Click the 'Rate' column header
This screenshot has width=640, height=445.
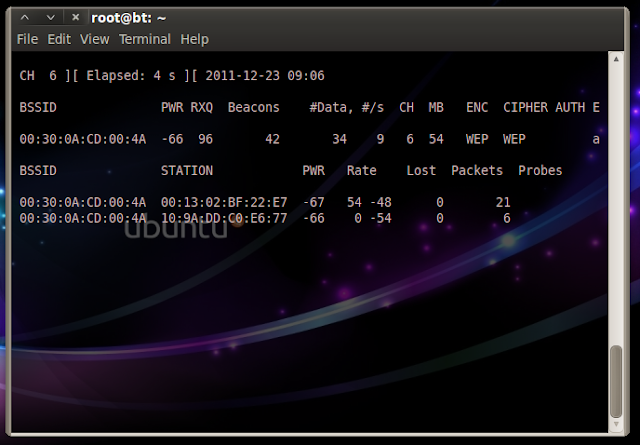pos(361,171)
